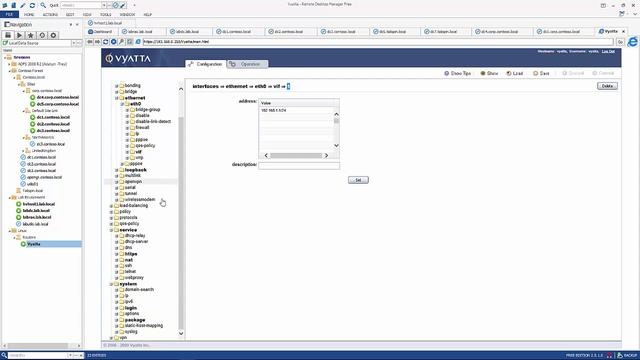
Task: Select the nat node under service
Action: (129, 260)
